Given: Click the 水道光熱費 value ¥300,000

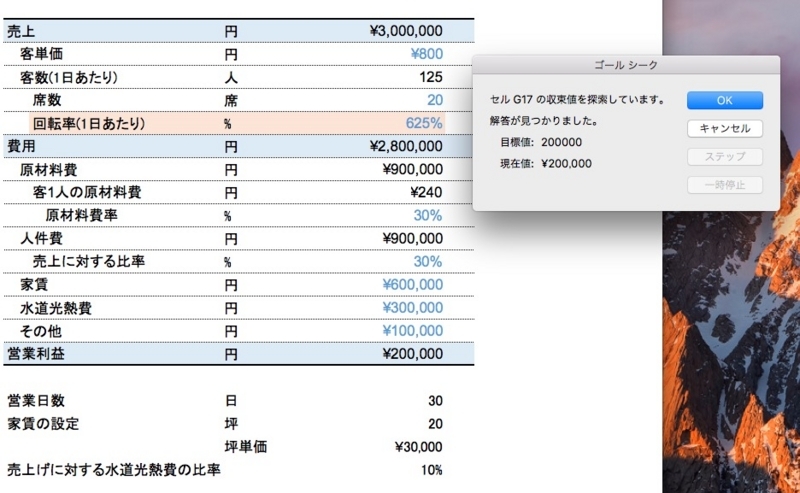Looking at the screenshot, I should (412, 308).
